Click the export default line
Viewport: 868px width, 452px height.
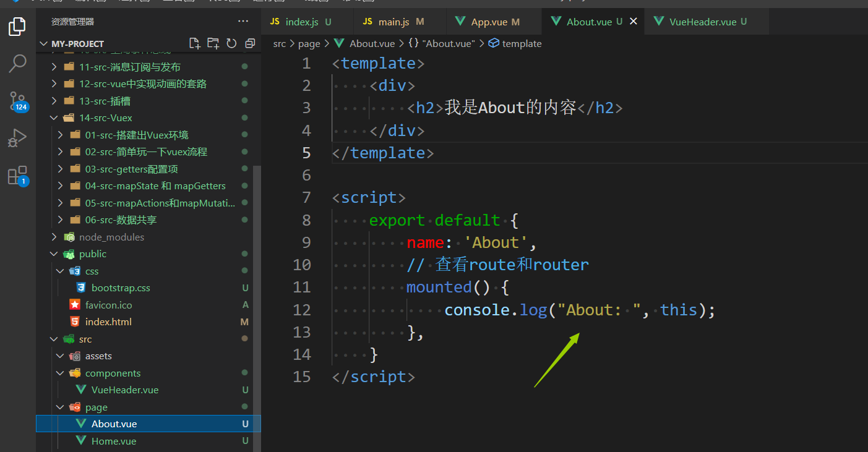444,220
